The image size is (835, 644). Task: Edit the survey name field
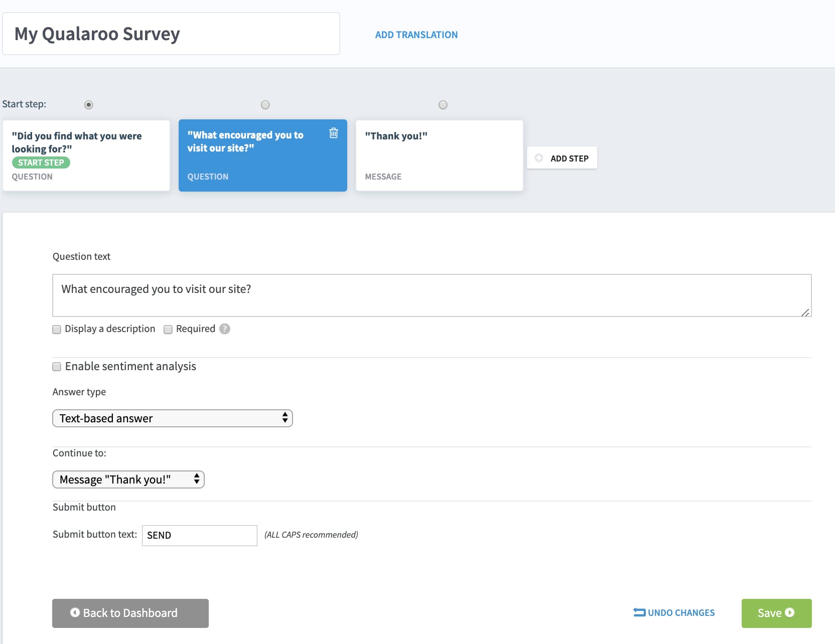tap(171, 34)
